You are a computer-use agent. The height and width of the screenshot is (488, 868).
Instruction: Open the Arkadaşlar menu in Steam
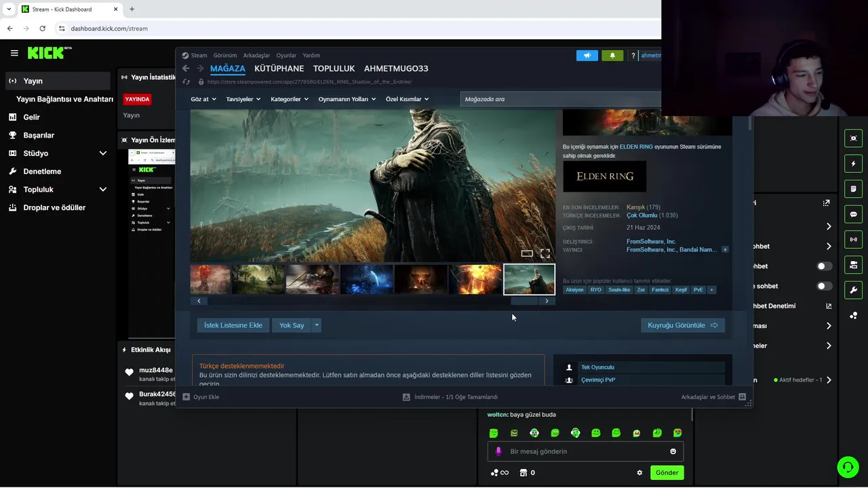coord(256,56)
